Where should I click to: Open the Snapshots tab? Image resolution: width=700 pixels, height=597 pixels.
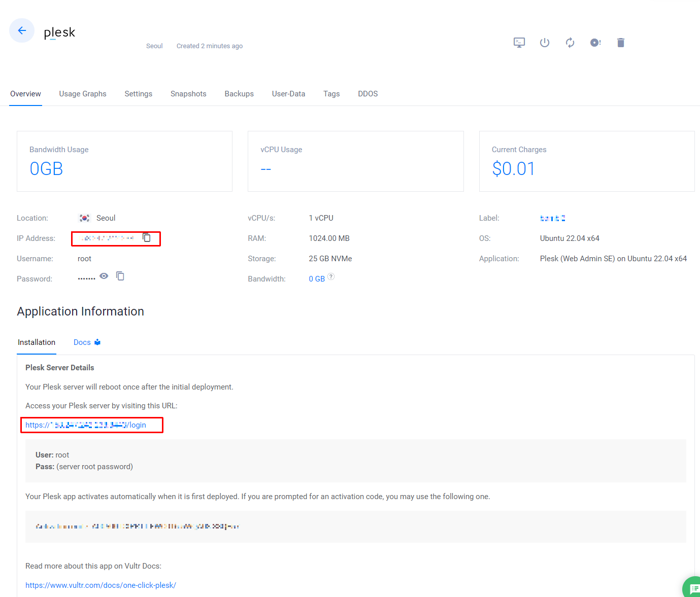click(x=188, y=94)
